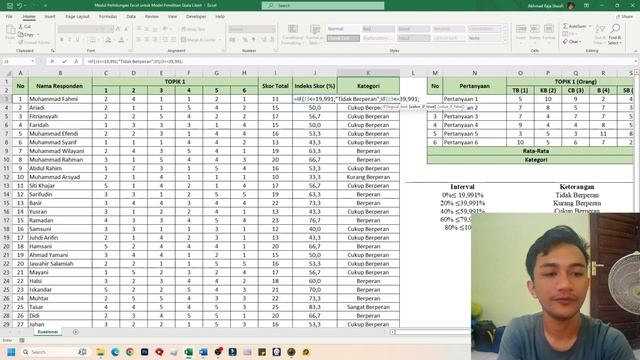Viewport: 640px width, 360px height.
Task: Select the cell containing Muhammad Fahmi
Action: 60,99
